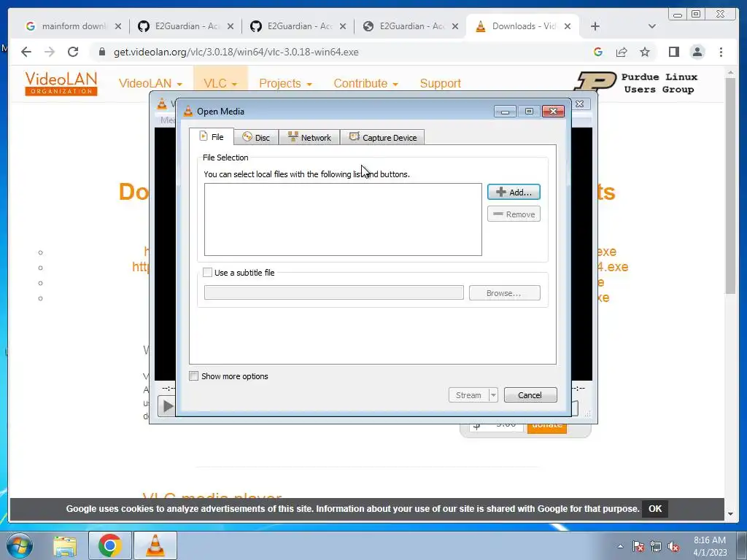Expand the Projects menu dropdown
This screenshot has width=747, height=560.
pos(285,83)
